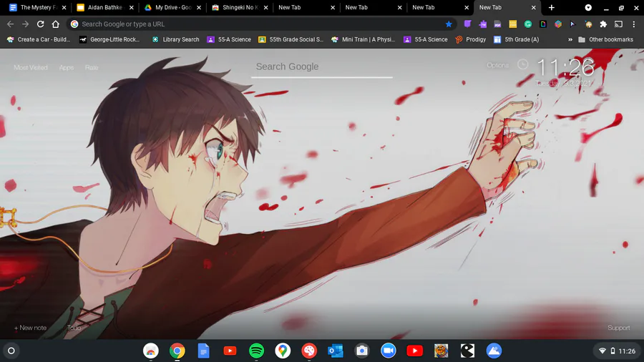Open new tab Options

(x=497, y=65)
